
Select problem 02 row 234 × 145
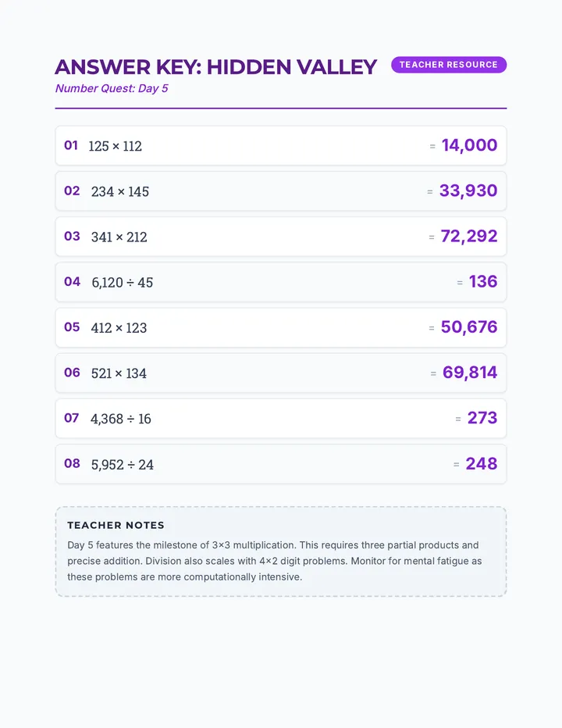tap(281, 191)
